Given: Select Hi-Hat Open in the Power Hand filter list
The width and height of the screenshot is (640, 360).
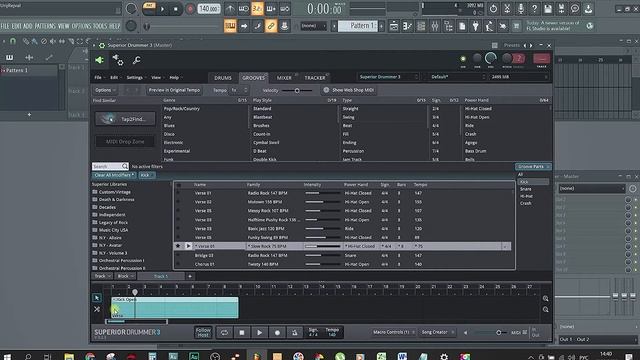Looking at the screenshot, I should click(x=477, y=117).
